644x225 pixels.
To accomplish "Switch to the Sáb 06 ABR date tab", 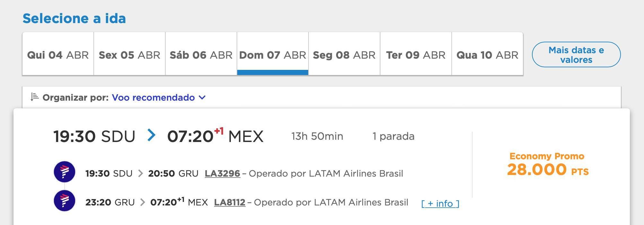I will tap(201, 54).
